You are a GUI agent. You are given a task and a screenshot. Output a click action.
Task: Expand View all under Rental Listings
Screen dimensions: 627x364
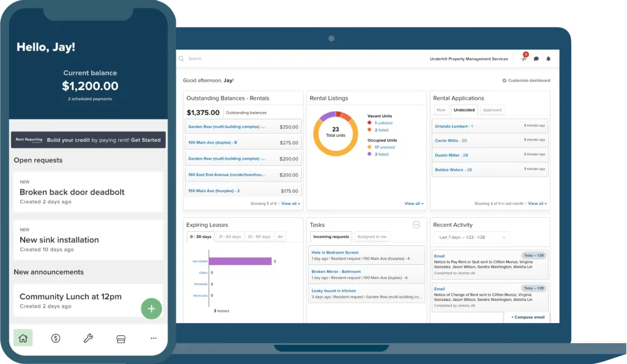click(x=412, y=203)
